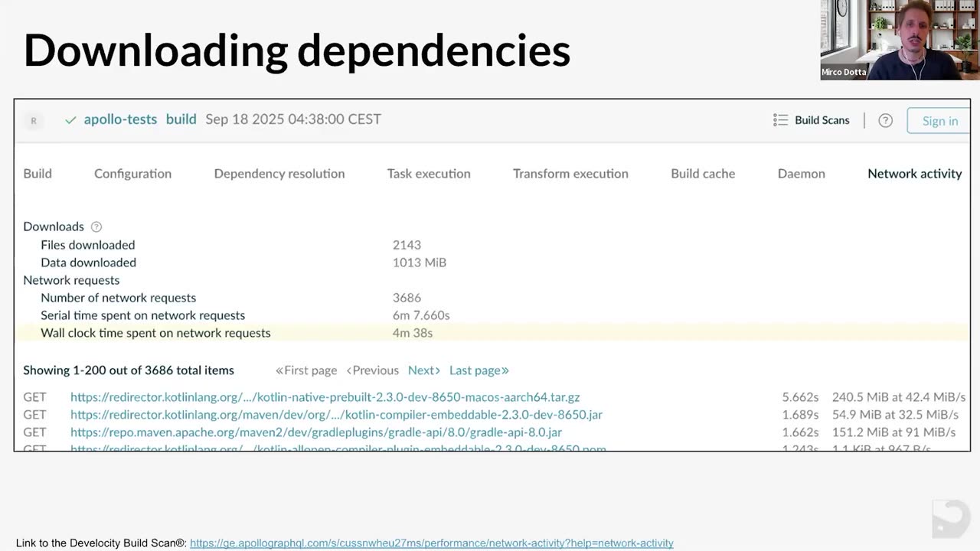Click the R project avatar icon
This screenshot has width=980, height=551.
tap(33, 120)
